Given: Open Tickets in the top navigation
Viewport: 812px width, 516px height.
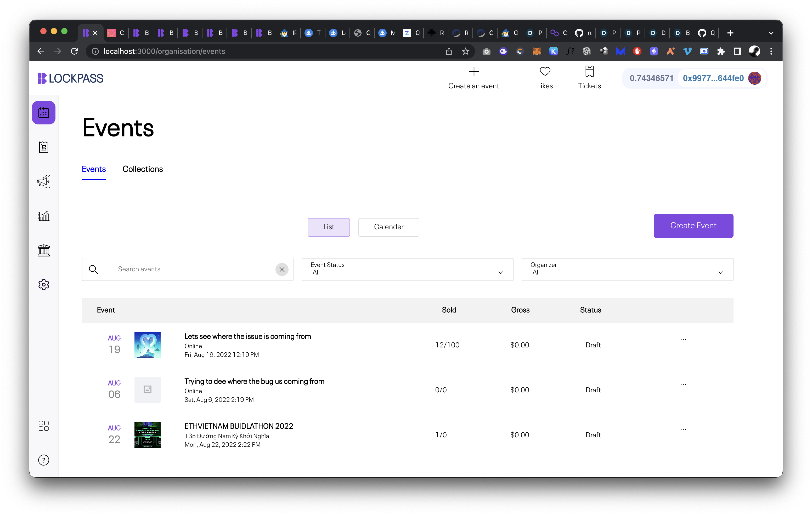Looking at the screenshot, I should tap(589, 78).
